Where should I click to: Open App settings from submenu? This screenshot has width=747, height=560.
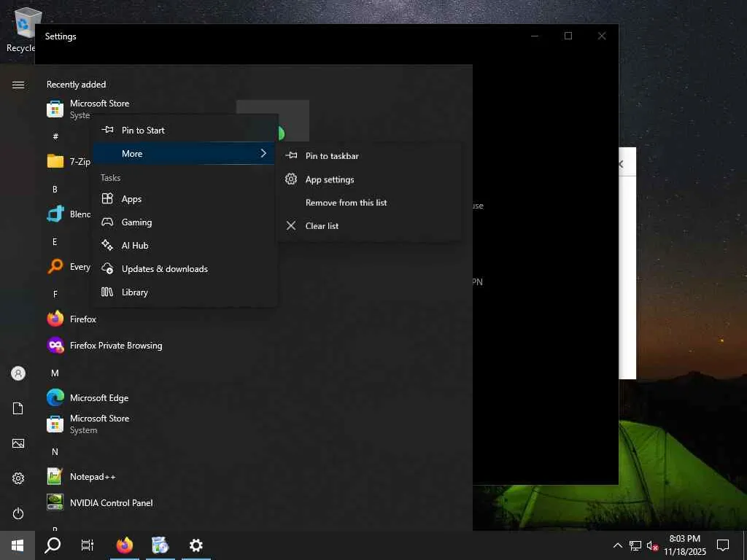tap(368, 179)
